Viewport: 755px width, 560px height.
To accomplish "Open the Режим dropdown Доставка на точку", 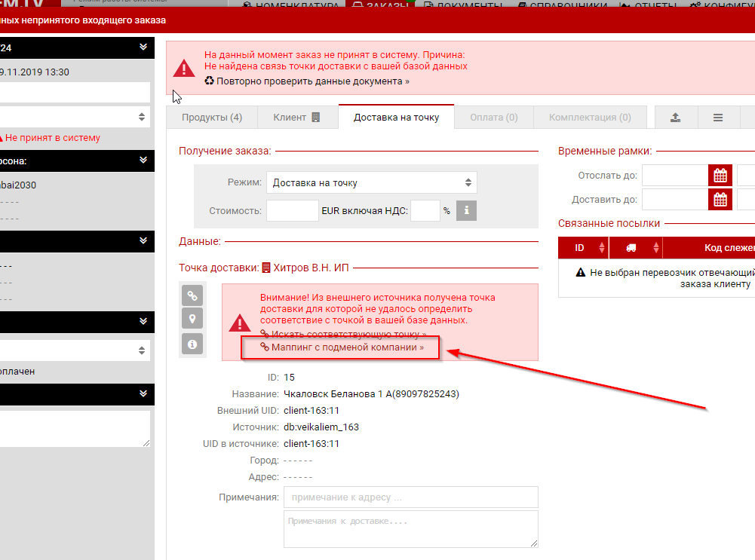I will click(x=372, y=182).
